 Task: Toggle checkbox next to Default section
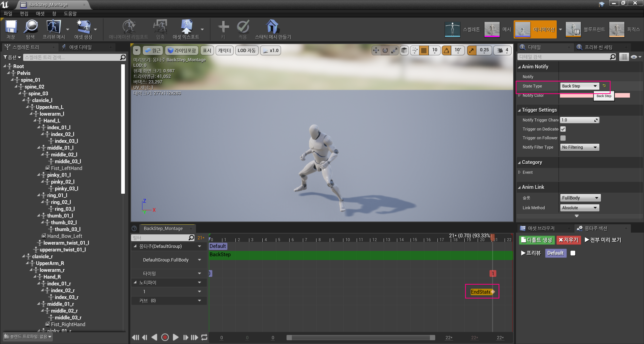[x=573, y=253]
